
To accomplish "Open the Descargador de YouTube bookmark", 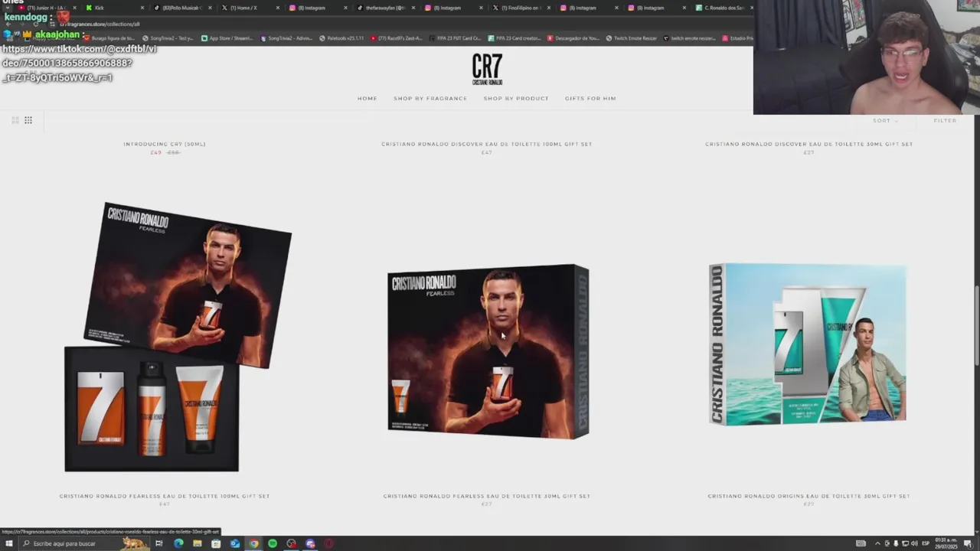I will (x=573, y=38).
